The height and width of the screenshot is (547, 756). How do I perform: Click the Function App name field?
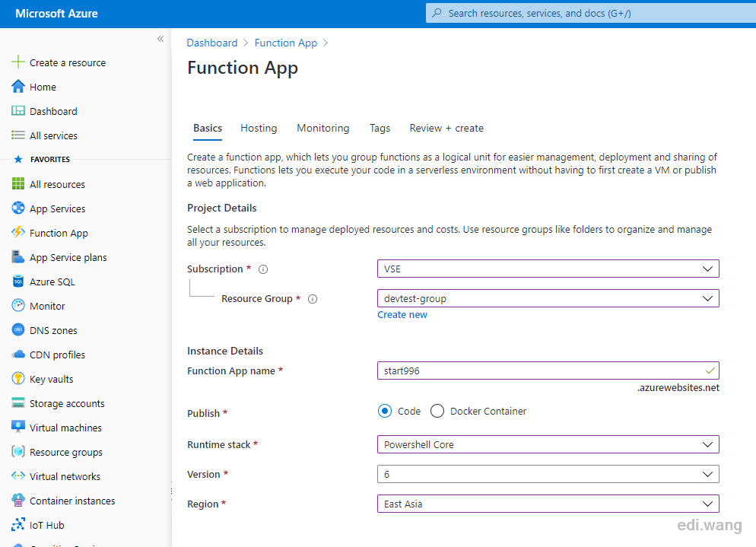point(548,370)
